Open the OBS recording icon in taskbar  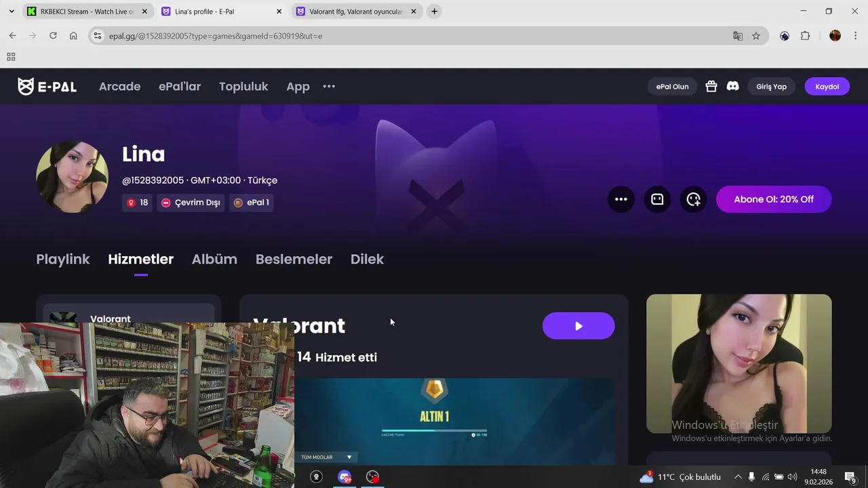(x=372, y=477)
